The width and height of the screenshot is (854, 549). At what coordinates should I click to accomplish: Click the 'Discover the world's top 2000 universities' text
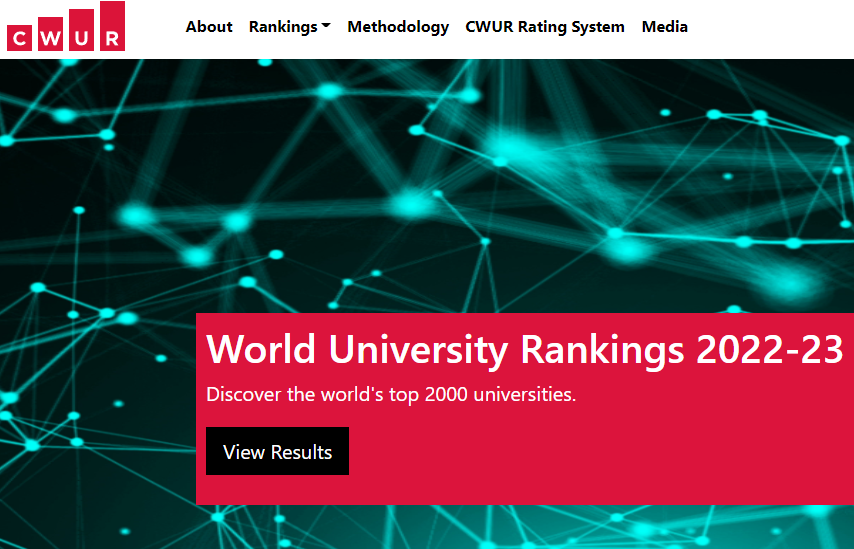[x=391, y=394]
